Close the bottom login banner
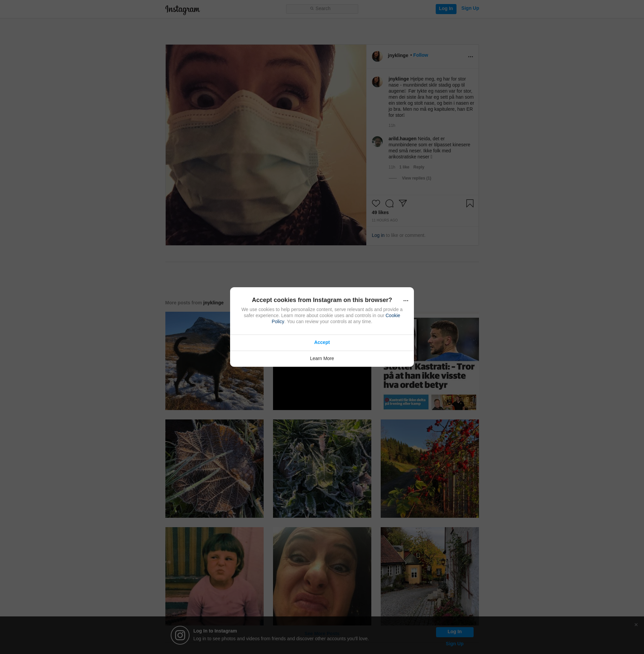The width and height of the screenshot is (644, 654). 636,624
